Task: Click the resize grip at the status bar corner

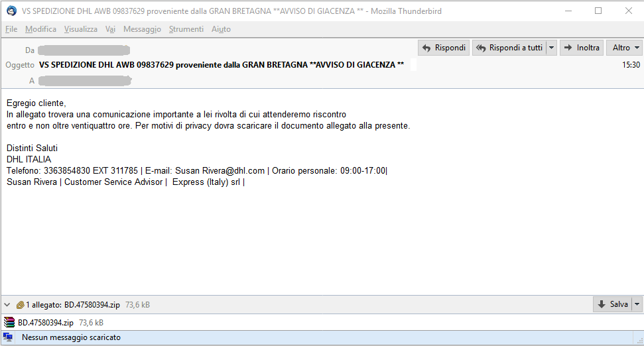Action: (x=639, y=340)
